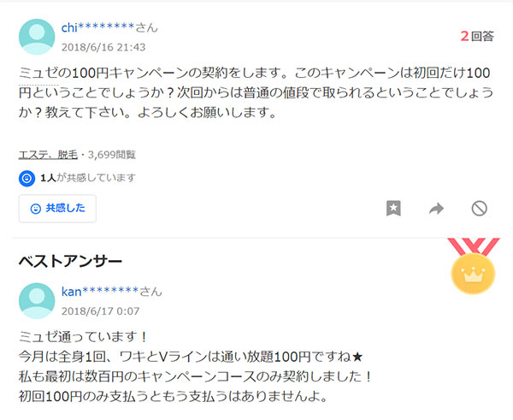Image resolution: width=513 pixels, height=420 pixels.
Task: Click the answerer kan******** avatar icon
Action: (37, 301)
